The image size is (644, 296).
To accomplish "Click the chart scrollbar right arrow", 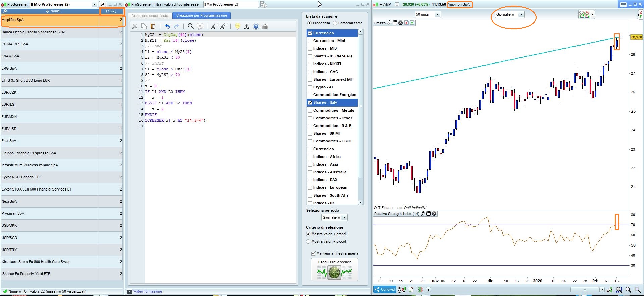I will (602, 290).
